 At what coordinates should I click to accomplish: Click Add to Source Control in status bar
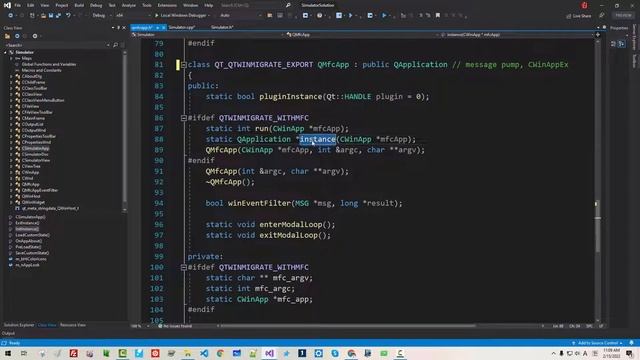click(598, 343)
